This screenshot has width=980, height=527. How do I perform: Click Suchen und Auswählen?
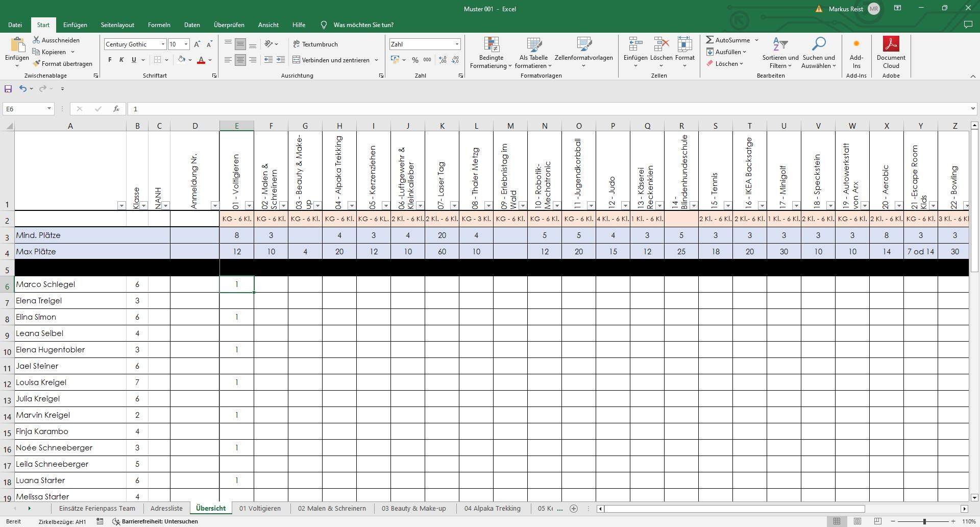pos(818,53)
